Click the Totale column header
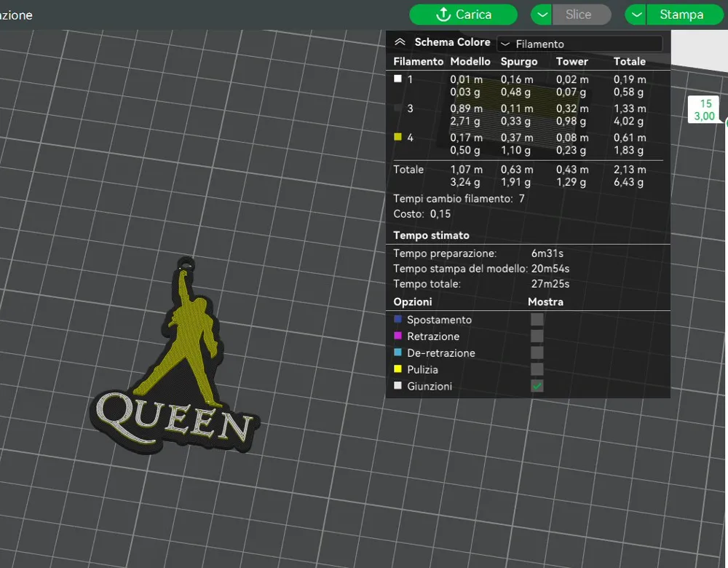The image size is (728, 568). [630, 61]
